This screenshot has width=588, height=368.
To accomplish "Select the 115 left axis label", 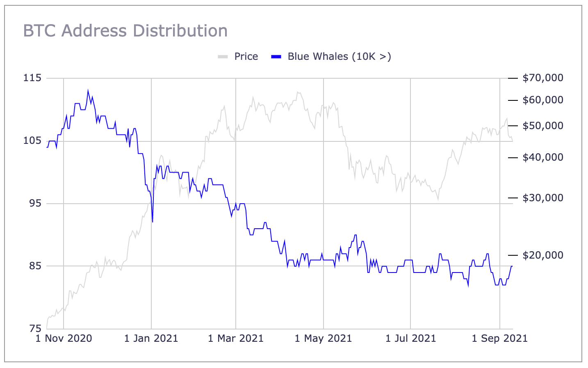I will [32, 78].
